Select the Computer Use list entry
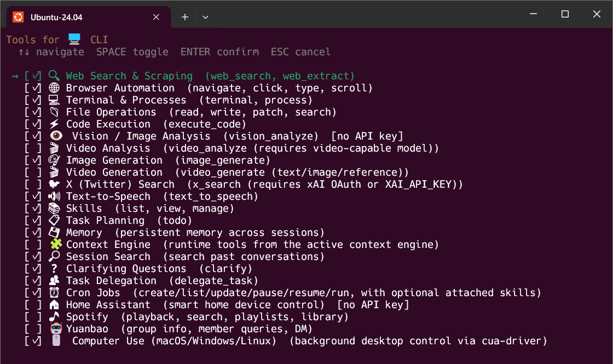613x364 pixels. pos(285,341)
